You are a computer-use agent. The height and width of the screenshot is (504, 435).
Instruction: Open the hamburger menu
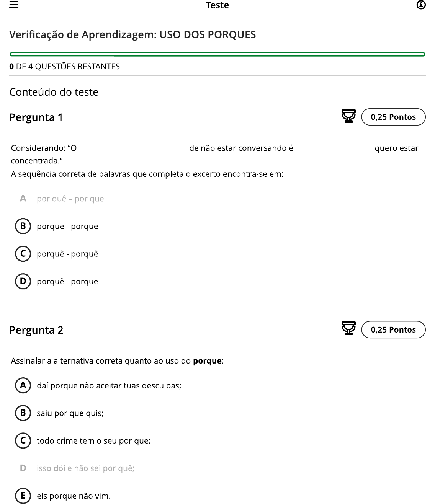[14, 5]
